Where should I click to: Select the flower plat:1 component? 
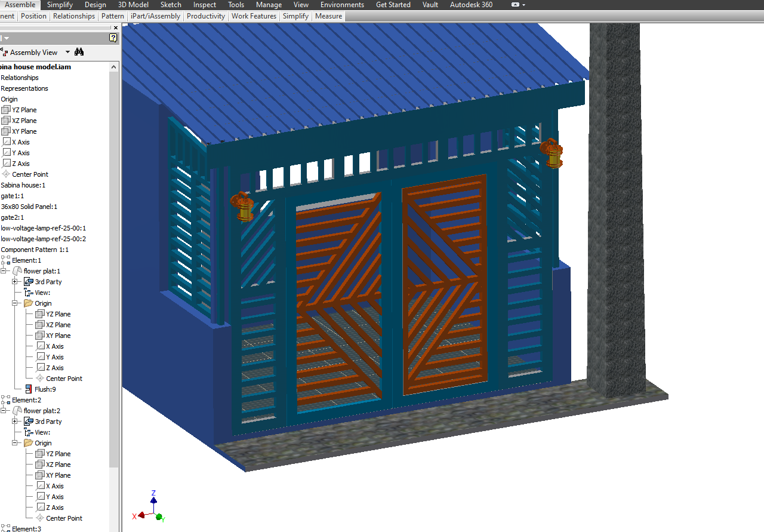(36, 271)
